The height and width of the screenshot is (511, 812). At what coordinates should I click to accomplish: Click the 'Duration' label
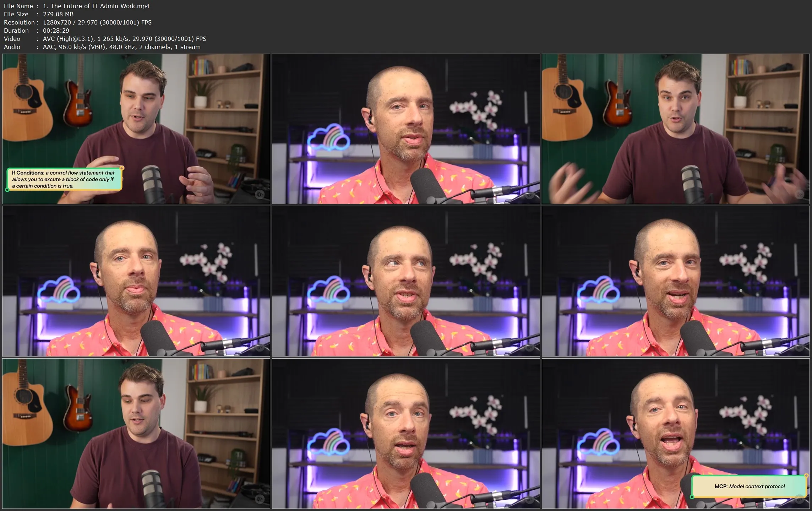point(16,31)
